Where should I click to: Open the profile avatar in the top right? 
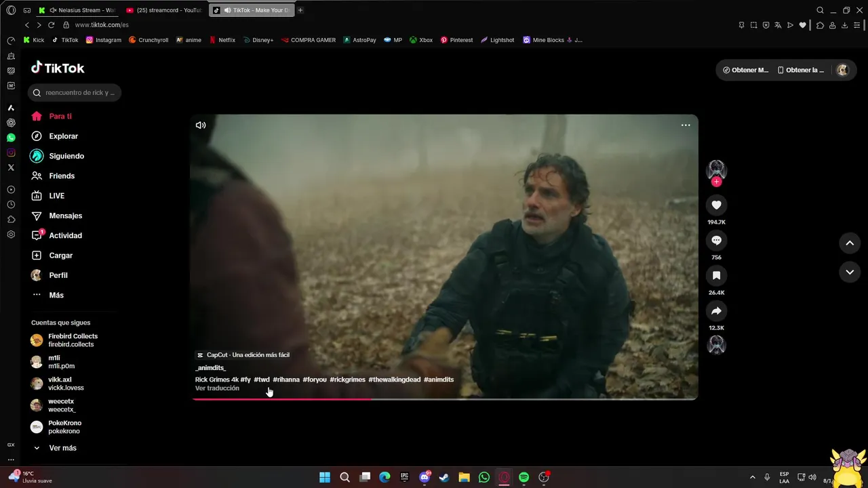tap(842, 70)
